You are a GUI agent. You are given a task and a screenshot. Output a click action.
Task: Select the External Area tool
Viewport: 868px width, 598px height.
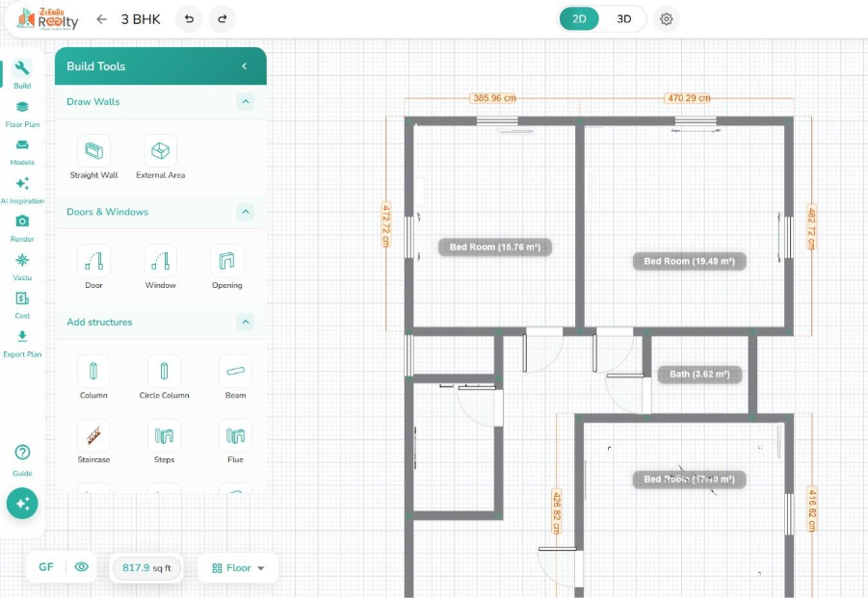[161, 157]
